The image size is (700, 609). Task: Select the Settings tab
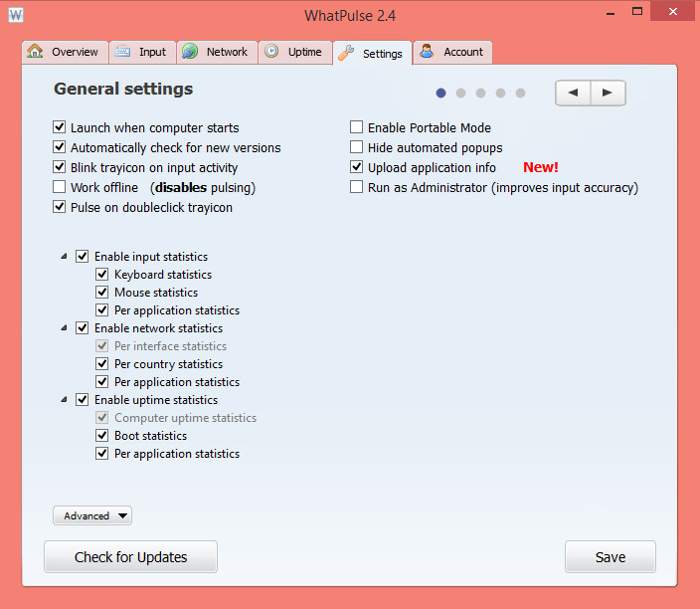(x=372, y=53)
